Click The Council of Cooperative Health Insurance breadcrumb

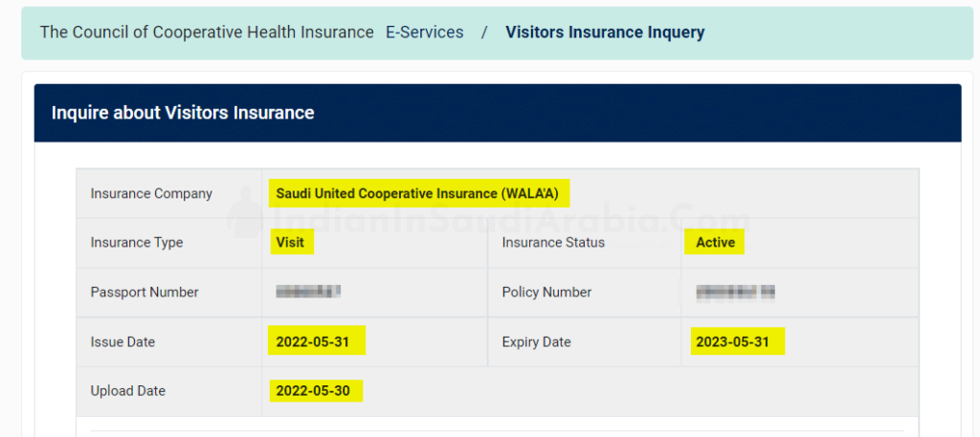[x=207, y=33]
